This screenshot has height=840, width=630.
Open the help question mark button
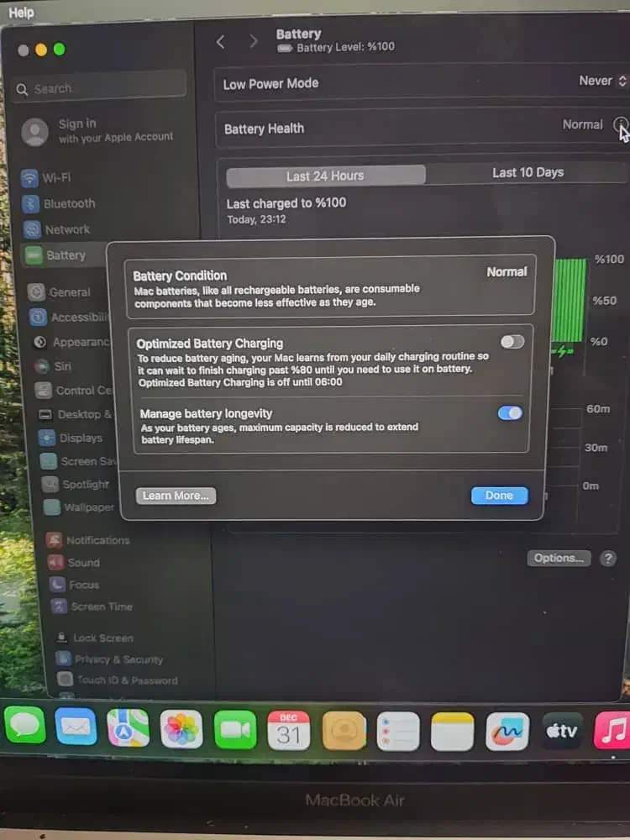coord(608,559)
